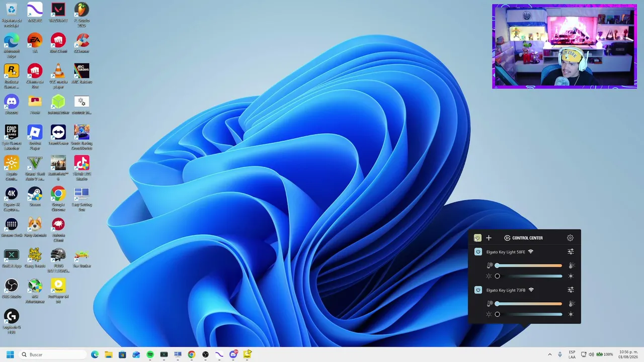This screenshot has width=644, height=362.
Task: Select the Microsoft Edge desktop shortcut
Action: 11,46
